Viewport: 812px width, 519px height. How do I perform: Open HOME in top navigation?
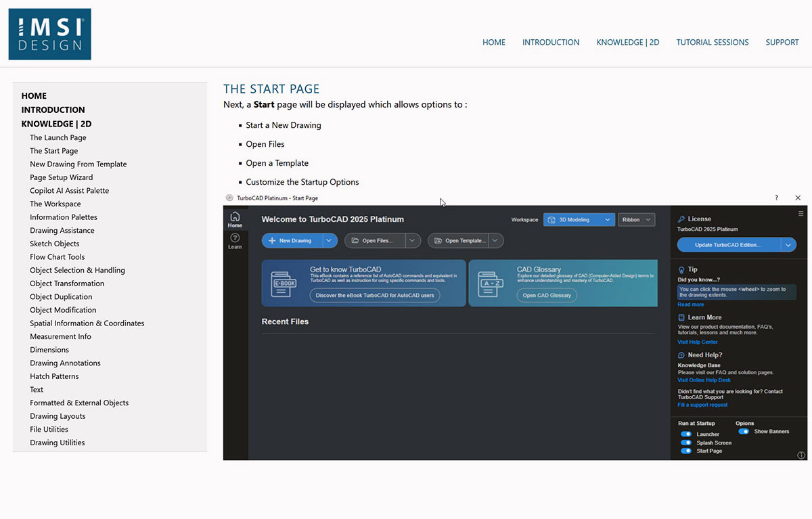[x=494, y=42]
